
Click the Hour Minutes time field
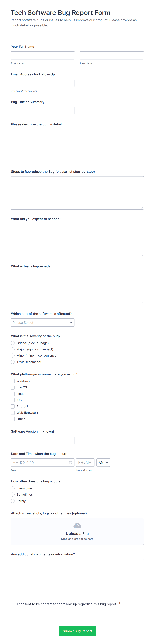(85, 462)
